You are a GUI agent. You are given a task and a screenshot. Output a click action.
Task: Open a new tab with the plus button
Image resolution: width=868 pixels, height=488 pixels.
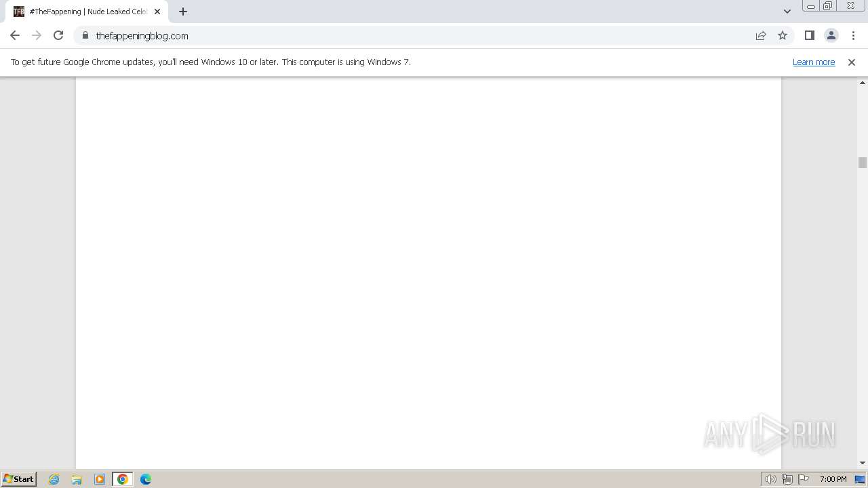coord(183,12)
